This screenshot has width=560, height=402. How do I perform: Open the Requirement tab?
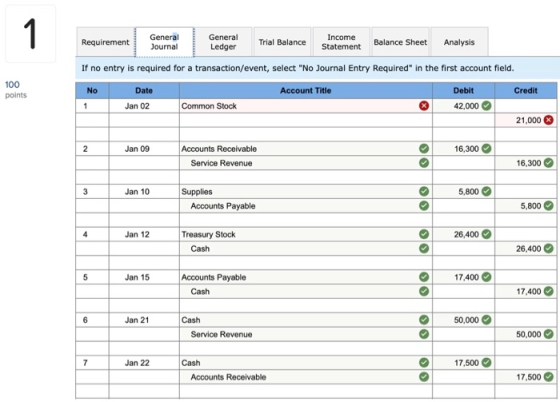[x=105, y=42]
